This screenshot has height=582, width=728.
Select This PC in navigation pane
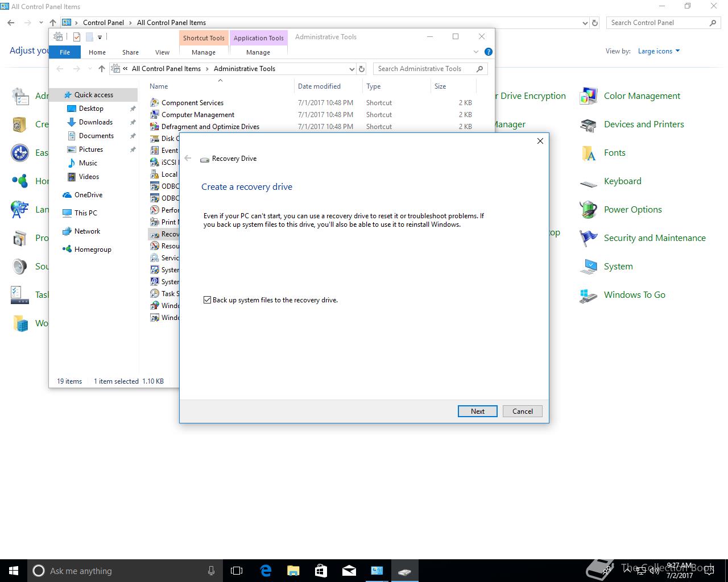pyautogui.click(x=86, y=213)
